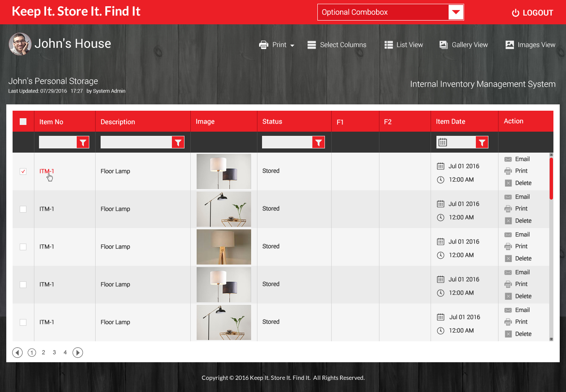Email the wooden tripod lamp row item
Screen dimensions: 566x392
pos(517,235)
